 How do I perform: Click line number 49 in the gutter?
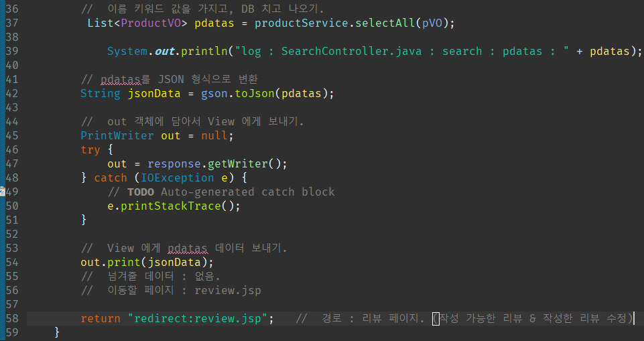click(x=12, y=192)
